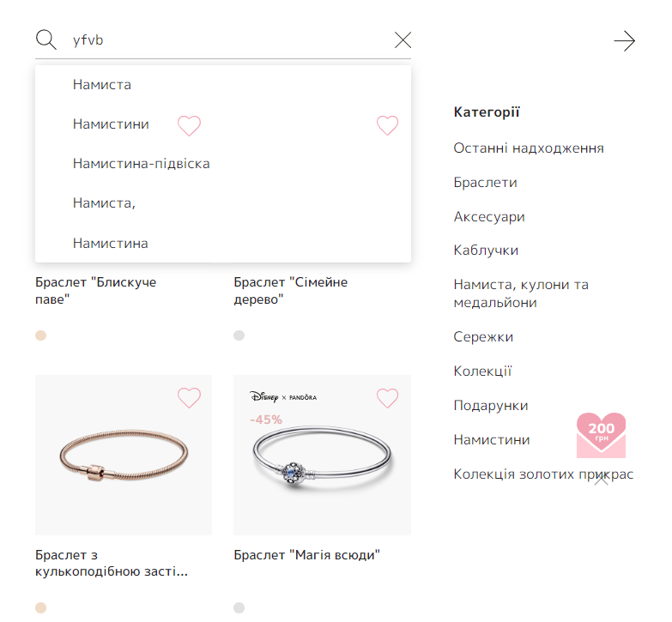Open the Disney "Магія всюди" bracelet image

coord(322,455)
